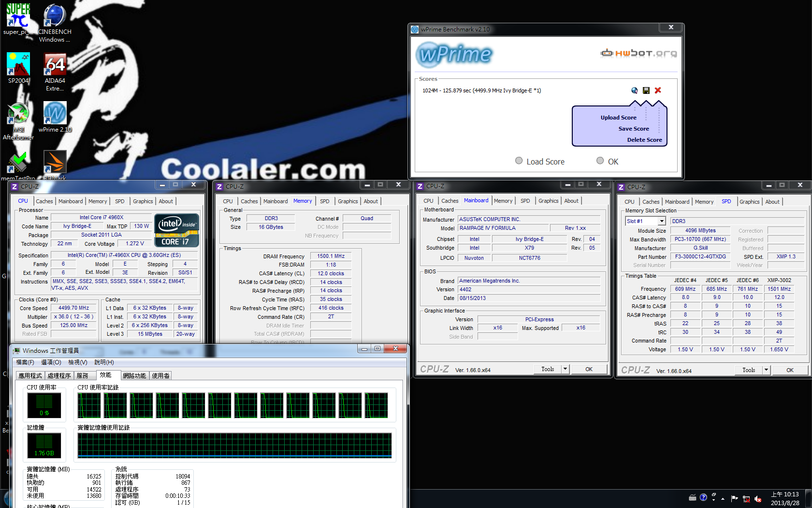This screenshot has width=812, height=508.
Task: Click the muted volume tray icon
Action: [x=758, y=499]
